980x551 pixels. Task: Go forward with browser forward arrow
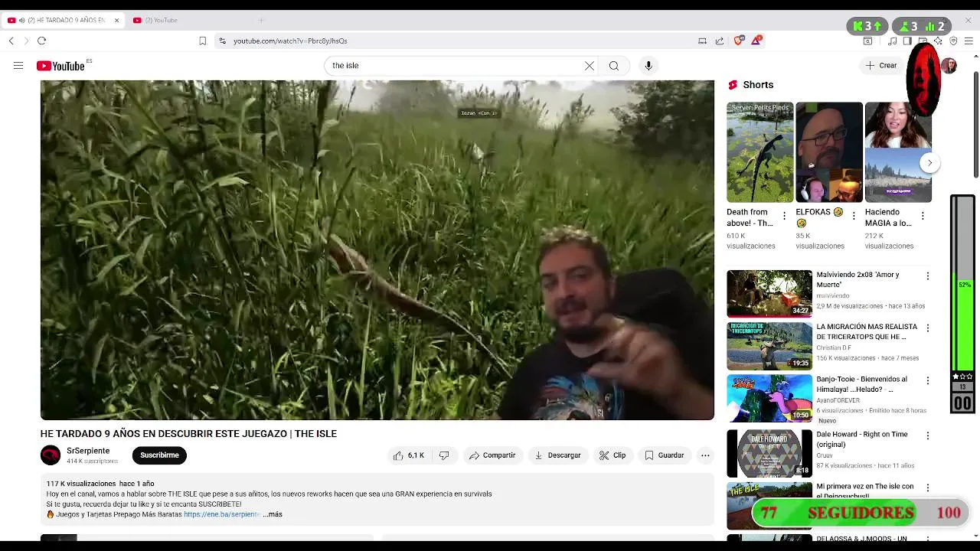click(26, 41)
